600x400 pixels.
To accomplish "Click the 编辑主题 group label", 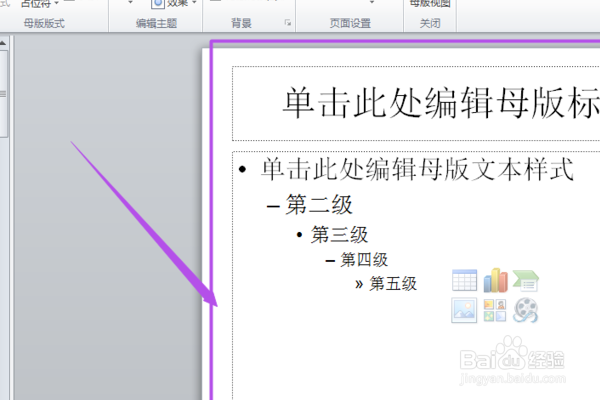I will 156,23.
